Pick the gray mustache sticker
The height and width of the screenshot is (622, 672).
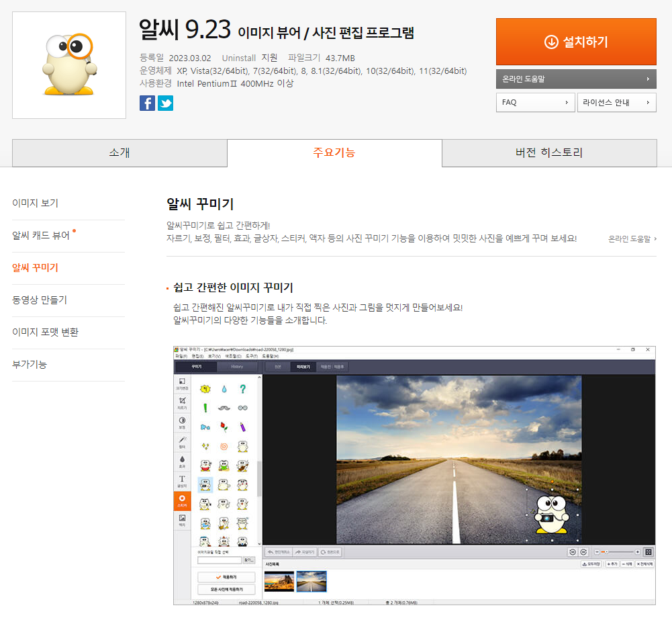tap(224, 408)
